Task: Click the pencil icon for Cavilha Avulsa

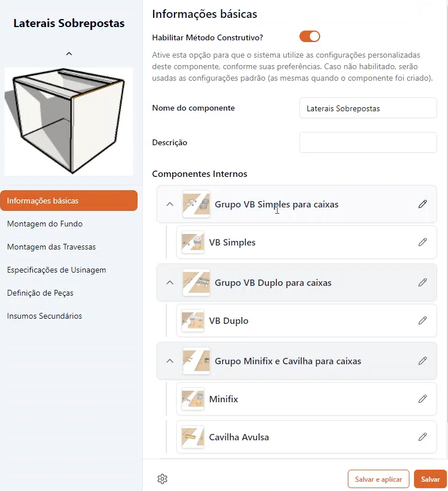Action: tap(423, 437)
